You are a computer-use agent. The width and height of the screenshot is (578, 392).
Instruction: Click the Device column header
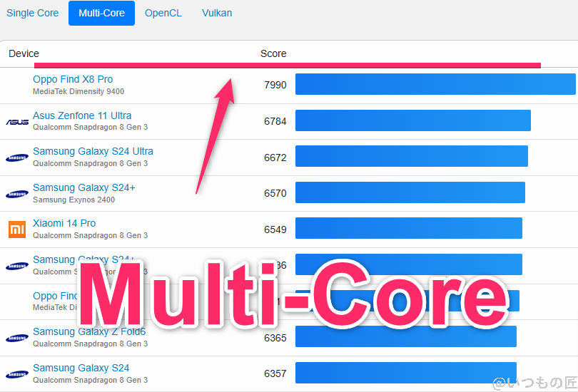click(x=24, y=53)
